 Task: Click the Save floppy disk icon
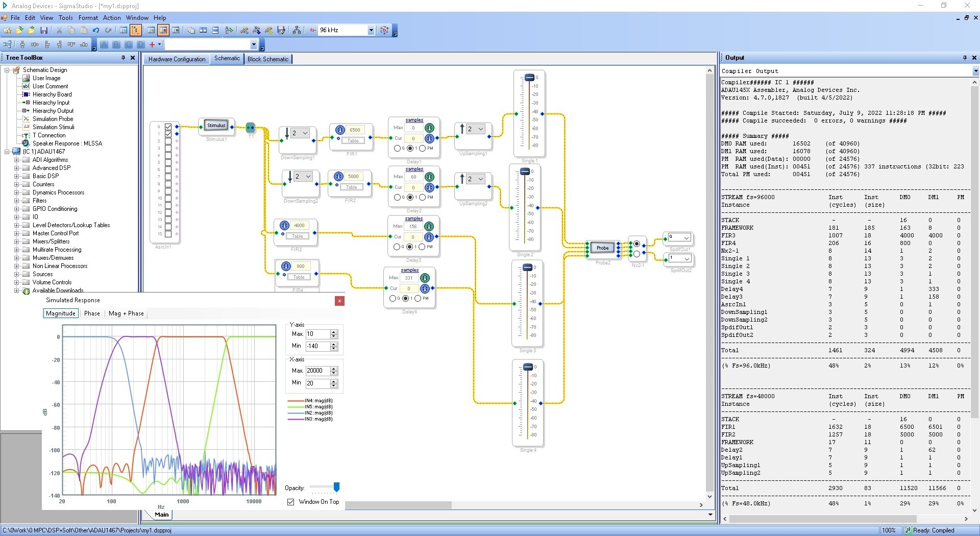point(44,30)
